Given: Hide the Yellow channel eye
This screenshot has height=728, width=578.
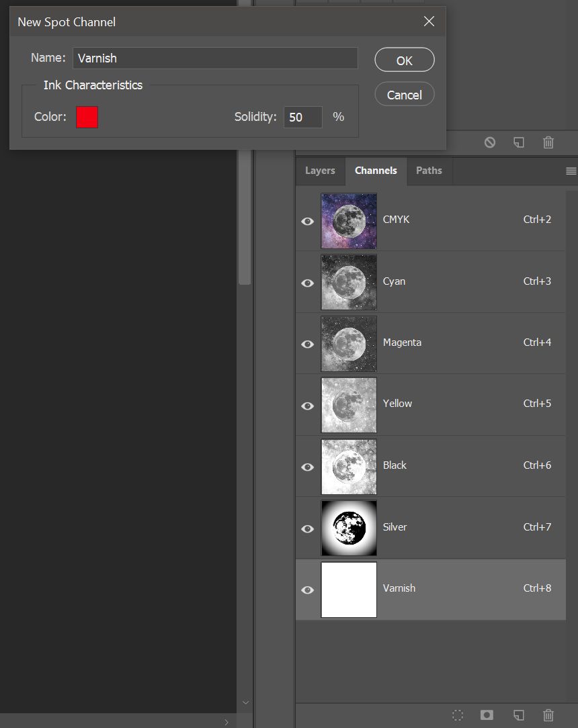Looking at the screenshot, I should click(x=308, y=406).
